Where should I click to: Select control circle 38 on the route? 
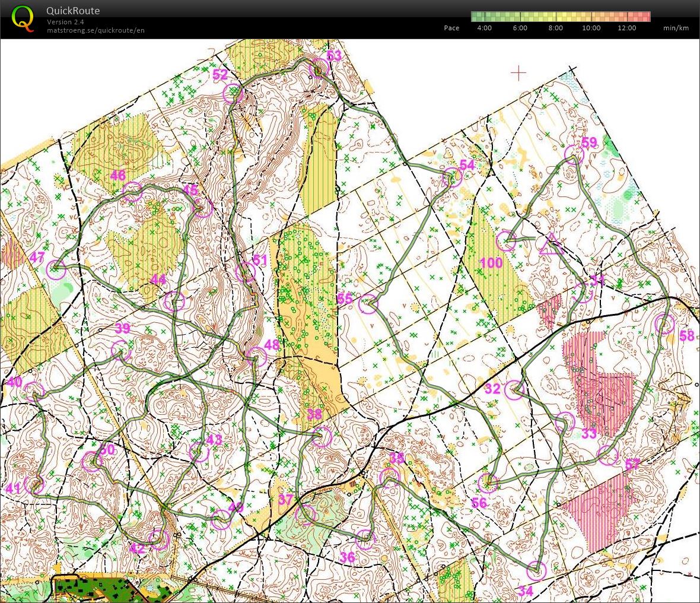(322, 437)
